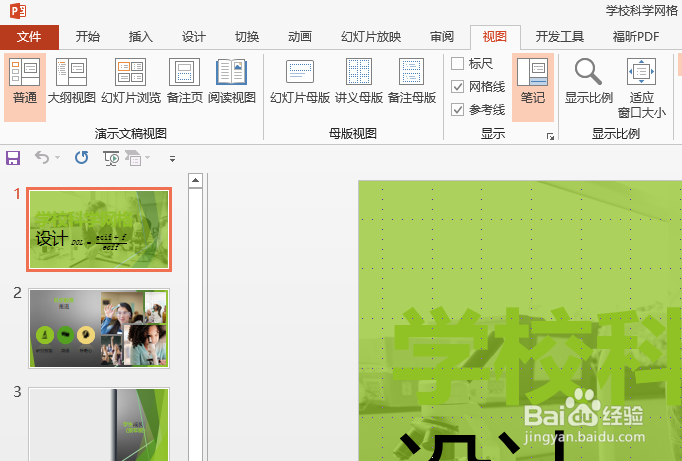Screen dimensions: 682x461
Task: Select slide 1 thumbnail
Action: (x=99, y=230)
